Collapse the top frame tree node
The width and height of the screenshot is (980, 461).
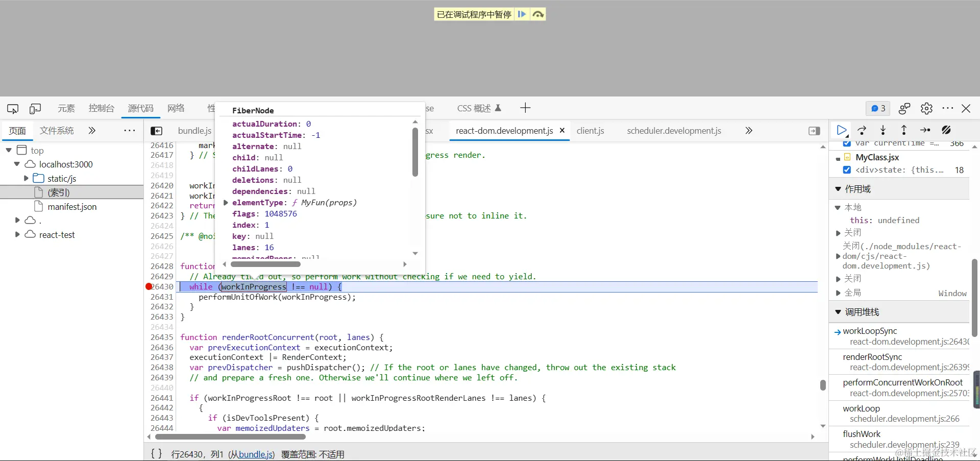pyautogui.click(x=9, y=150)
